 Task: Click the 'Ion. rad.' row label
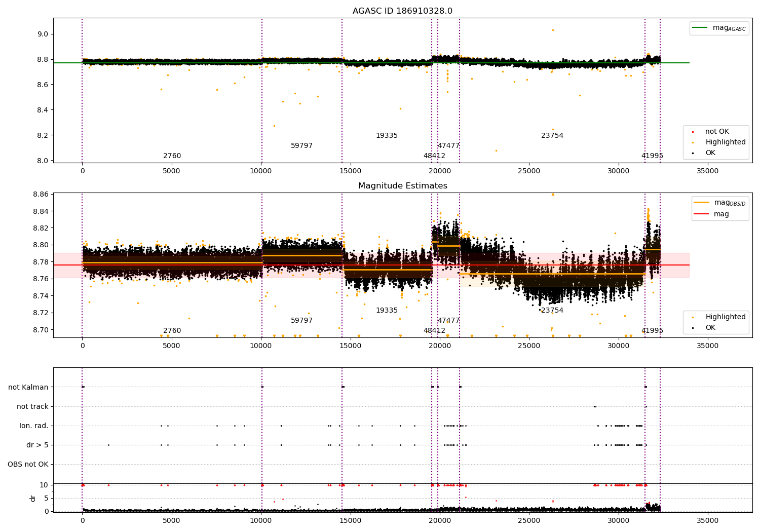click(34, 426)
